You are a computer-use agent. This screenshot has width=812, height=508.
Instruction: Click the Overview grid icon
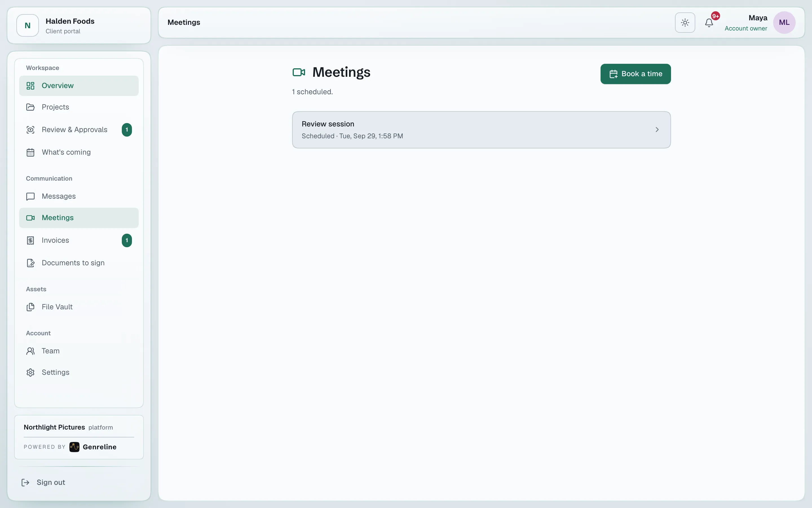pos(30,86)
